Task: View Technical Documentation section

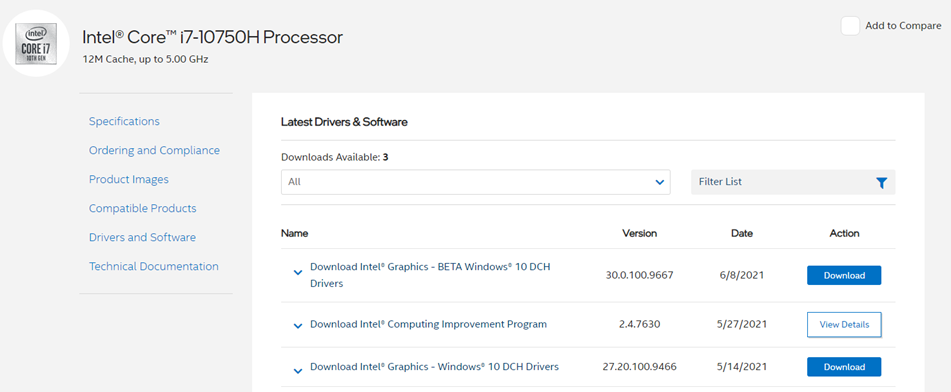Action: point(153,266)
